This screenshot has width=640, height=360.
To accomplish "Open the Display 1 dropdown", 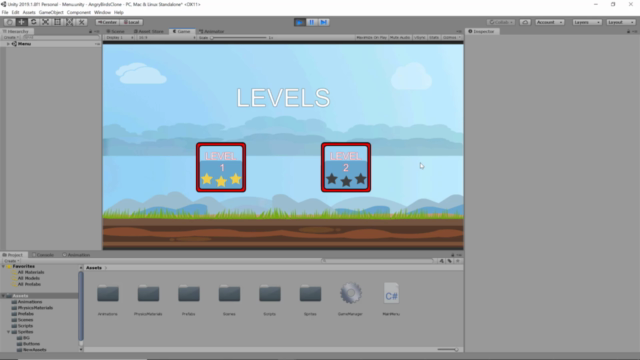I will tap(119, 38).
